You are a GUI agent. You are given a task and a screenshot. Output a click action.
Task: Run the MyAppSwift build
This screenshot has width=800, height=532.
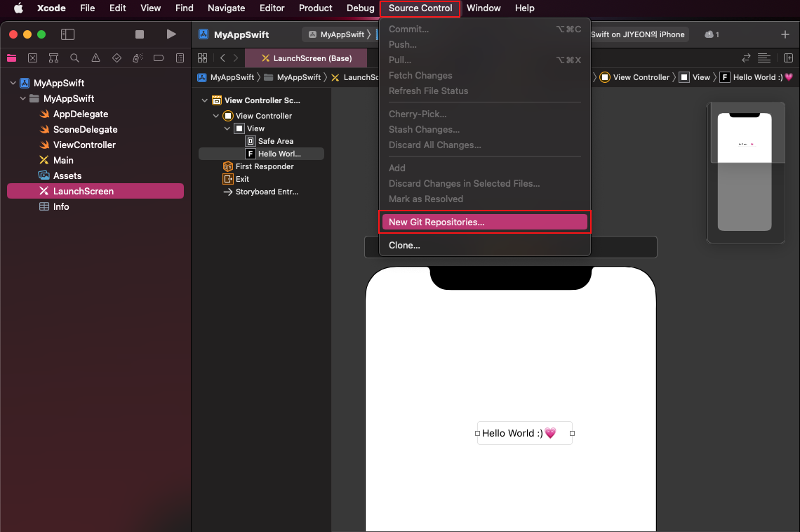pyautogui.click(x=171, y=34)
